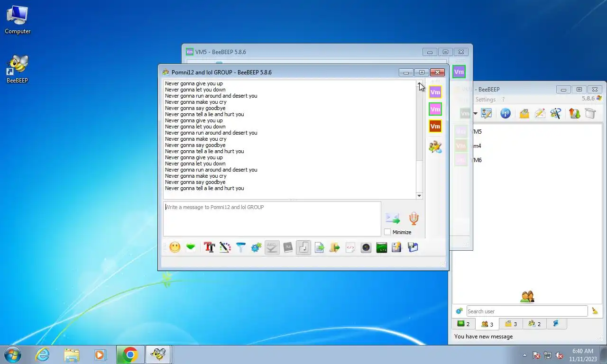607x364 pixels.
Task: Click the taskbar clock showing 6:40 AM
Action: tap(583, 355)
